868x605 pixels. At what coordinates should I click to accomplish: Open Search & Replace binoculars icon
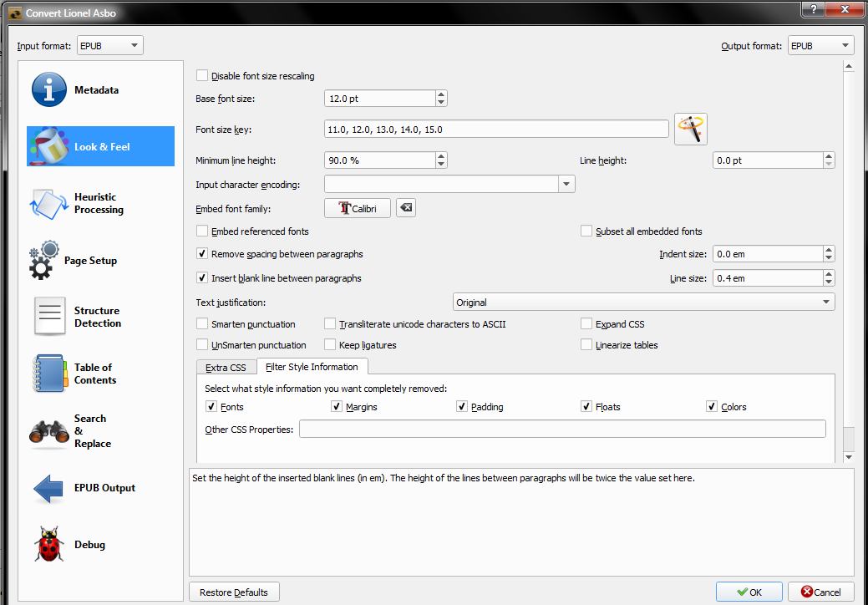click(48, 431)
